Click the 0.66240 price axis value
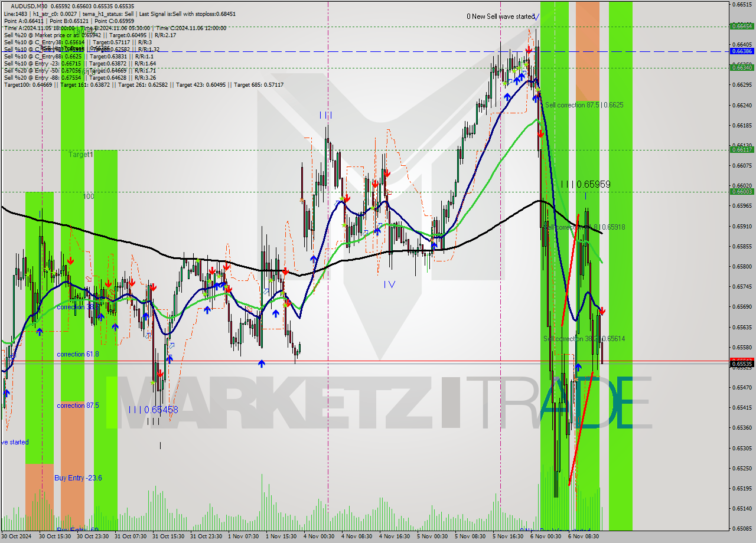756x543 pixels. click(742, 105)
